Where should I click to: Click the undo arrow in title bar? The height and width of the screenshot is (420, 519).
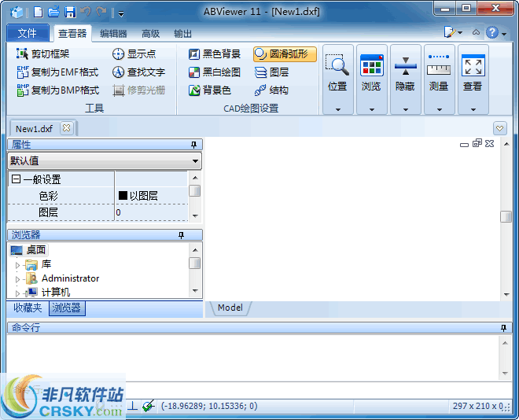tap(86, 13)
